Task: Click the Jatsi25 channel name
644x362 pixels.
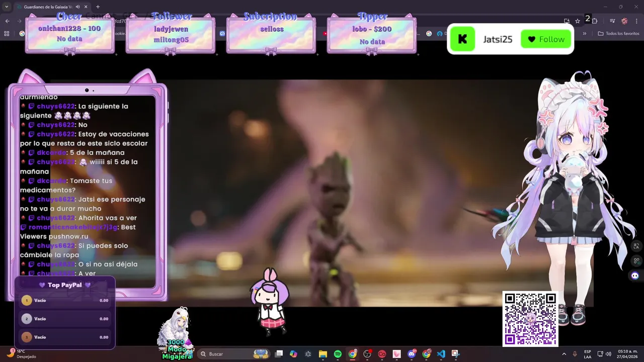Action: pos(498,39)
